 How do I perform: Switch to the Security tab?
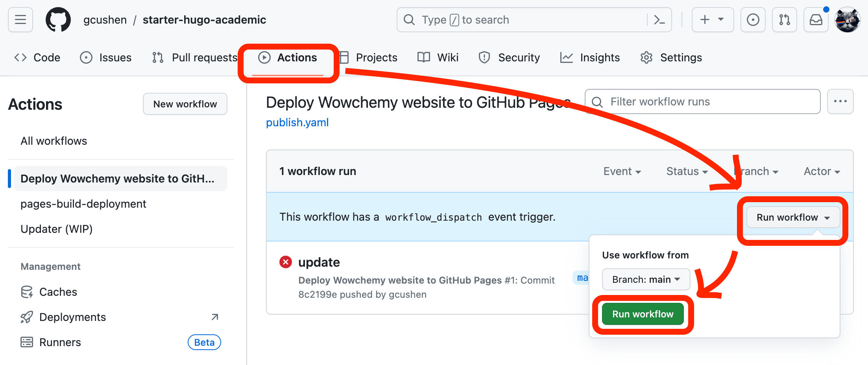[509, 57]
